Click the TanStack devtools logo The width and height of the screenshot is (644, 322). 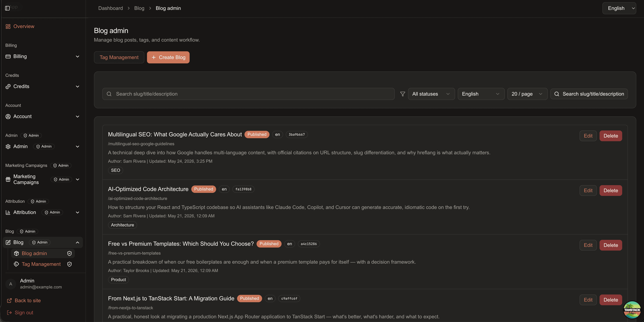tap(632, 310)
